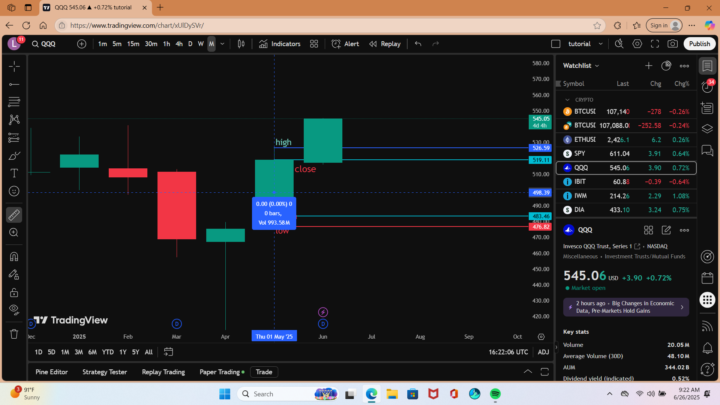The image size is (720, 405).
Task: Click the Publish button
Action: pyautogui.click(x=699, y=44)
